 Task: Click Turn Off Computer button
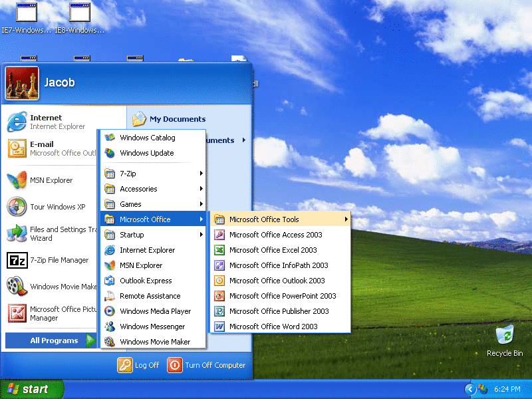206,365
